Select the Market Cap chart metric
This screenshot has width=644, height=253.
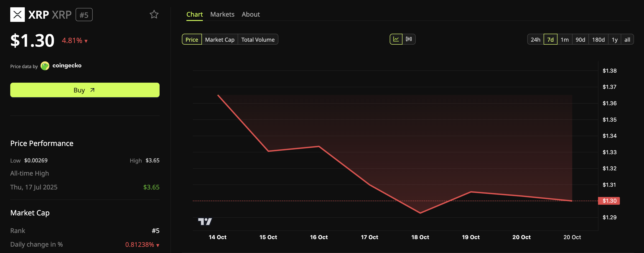pyautogui.click(x=220, y=39)
